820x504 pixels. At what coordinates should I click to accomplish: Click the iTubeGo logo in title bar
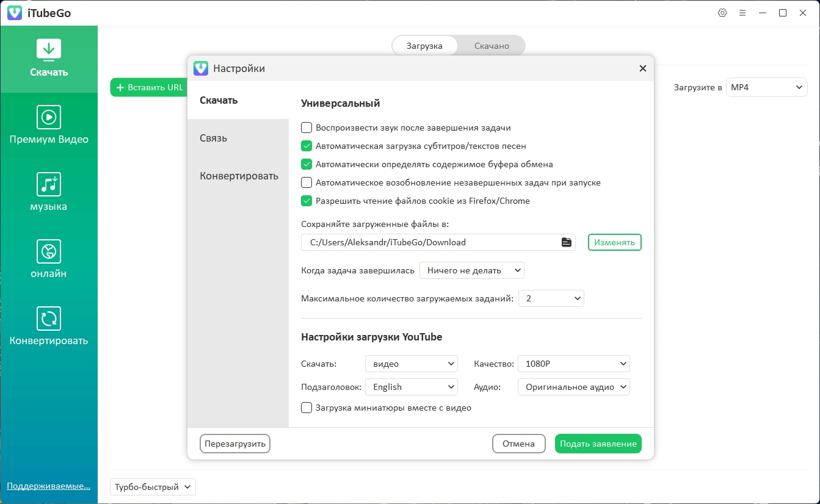pos(15,13)
